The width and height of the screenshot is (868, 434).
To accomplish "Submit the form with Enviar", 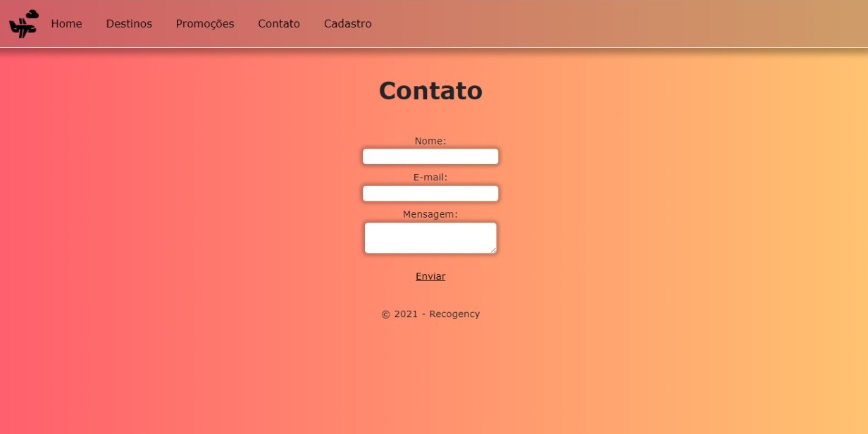I will tap(430, 276).
